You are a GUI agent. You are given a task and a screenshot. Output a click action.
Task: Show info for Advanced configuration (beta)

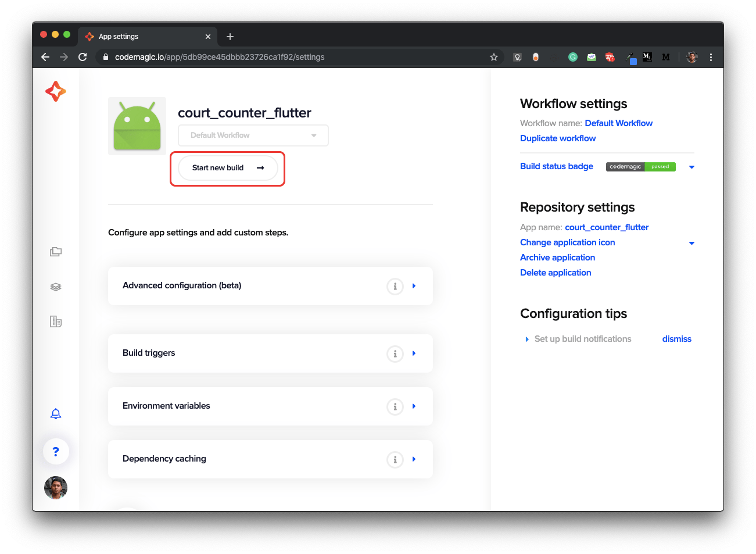[x=395, y=286]
